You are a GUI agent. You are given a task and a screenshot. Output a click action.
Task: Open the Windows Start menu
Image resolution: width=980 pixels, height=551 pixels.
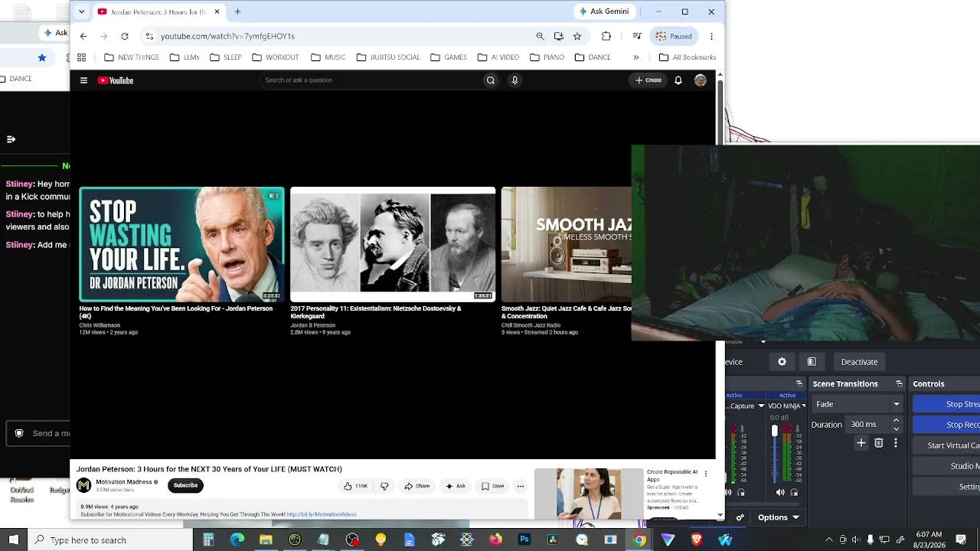point(13,540)
